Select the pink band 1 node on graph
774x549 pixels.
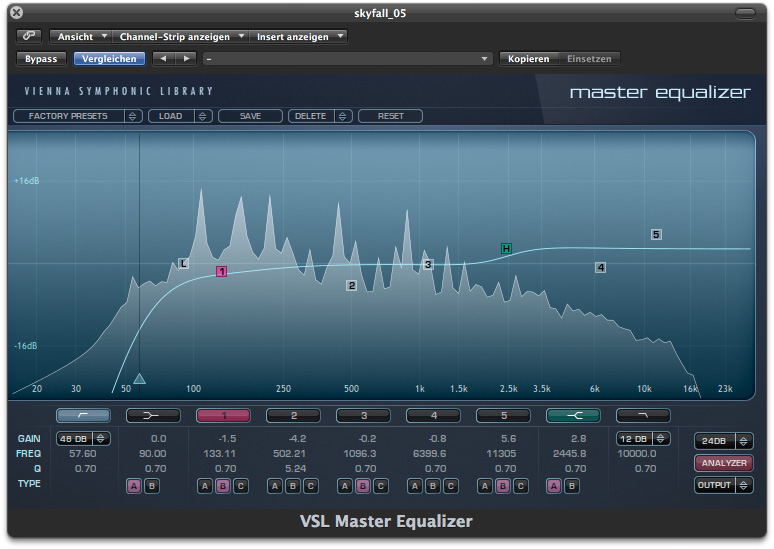pyautogui.click(x=222, y=271)
